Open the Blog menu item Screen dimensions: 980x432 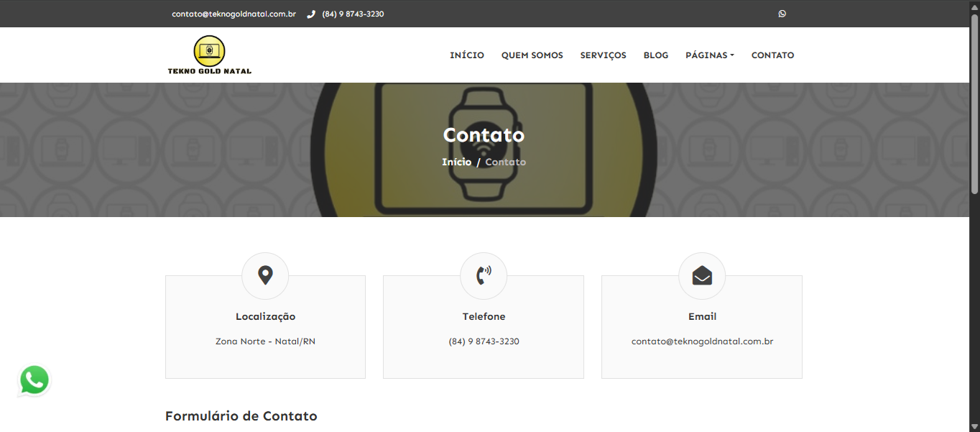tap(655, 55)
